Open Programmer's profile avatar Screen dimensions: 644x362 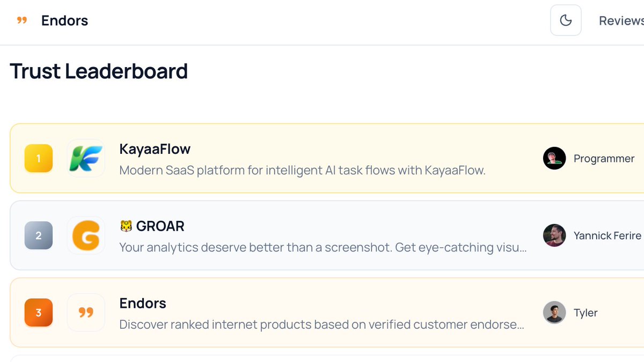(x=554, y=158)
